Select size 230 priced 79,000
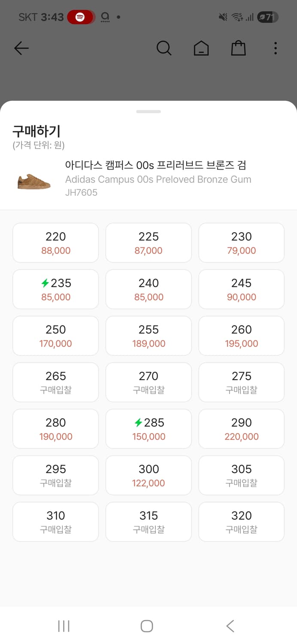This screenshot has width=297, height=644. coord(241,243)
